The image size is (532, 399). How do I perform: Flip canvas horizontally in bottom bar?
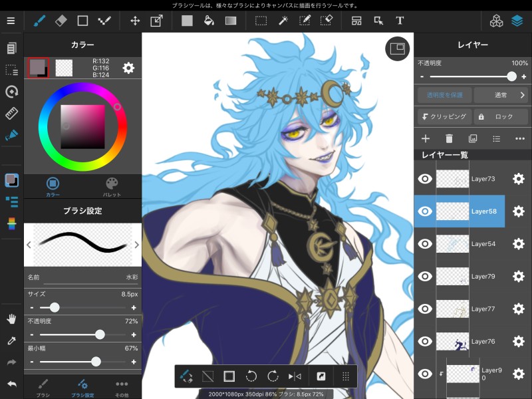(295, 376)
